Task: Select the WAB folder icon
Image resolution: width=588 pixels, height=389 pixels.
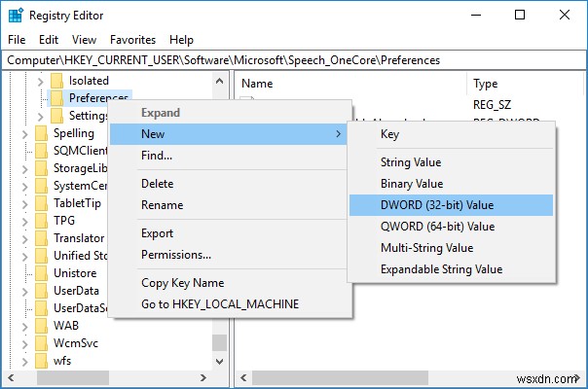Action: [x=42, y=326]
